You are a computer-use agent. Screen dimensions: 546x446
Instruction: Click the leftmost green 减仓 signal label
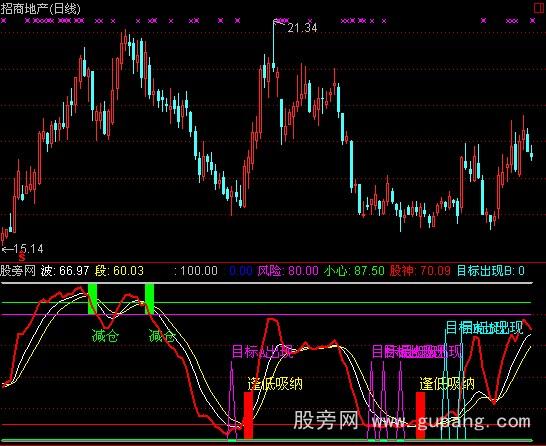point(106,336)
